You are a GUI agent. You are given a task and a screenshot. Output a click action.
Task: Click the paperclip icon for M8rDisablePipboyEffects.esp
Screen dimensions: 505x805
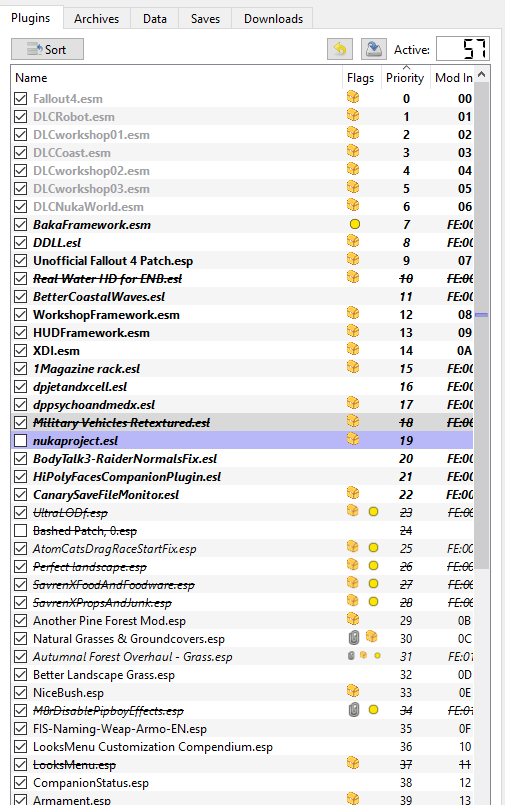click(x=354, y=710)
